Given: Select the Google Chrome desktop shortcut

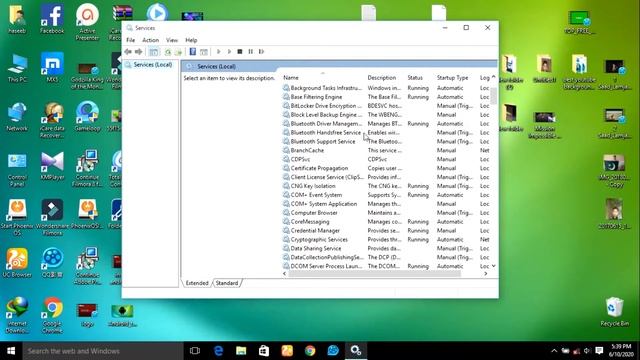Looking at the screenshot, I should (52, 315).
